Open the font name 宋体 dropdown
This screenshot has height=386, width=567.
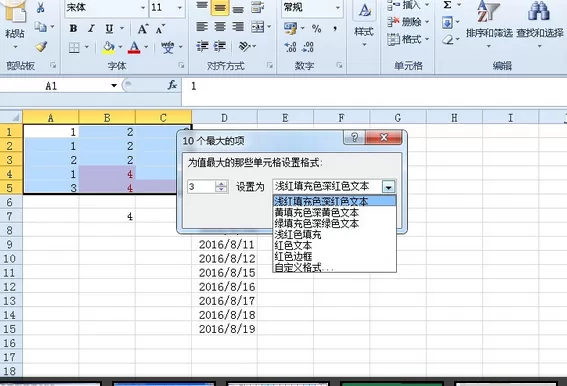[142, 7]
